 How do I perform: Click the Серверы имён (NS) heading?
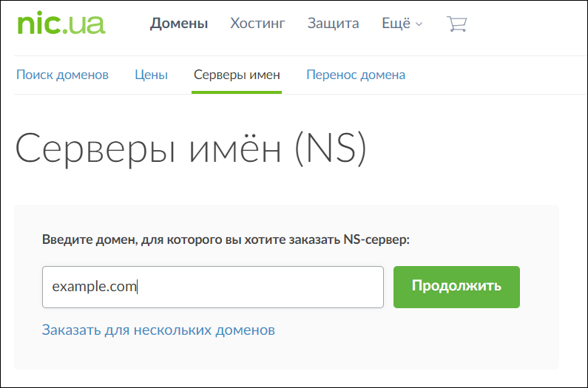tap(191, 149)
